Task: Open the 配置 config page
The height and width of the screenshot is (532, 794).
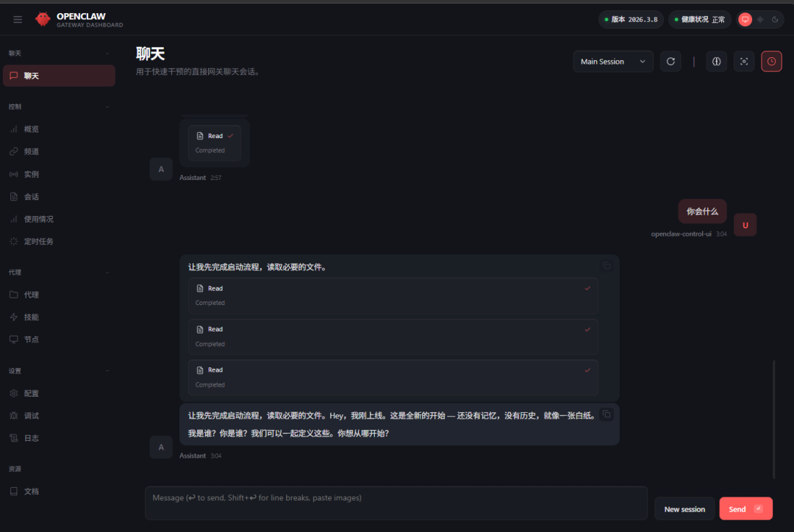Action: [59, 393]
